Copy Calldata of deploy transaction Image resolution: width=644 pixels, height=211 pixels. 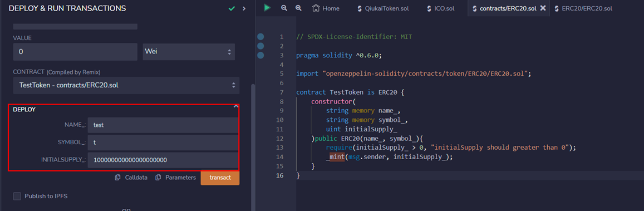(x=131, y=178)
